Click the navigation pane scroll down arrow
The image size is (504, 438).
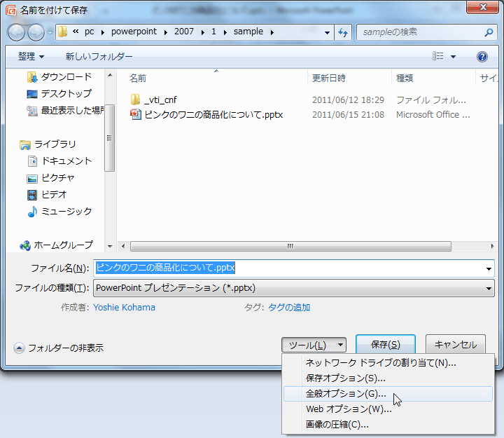click(x=110, y=247)
